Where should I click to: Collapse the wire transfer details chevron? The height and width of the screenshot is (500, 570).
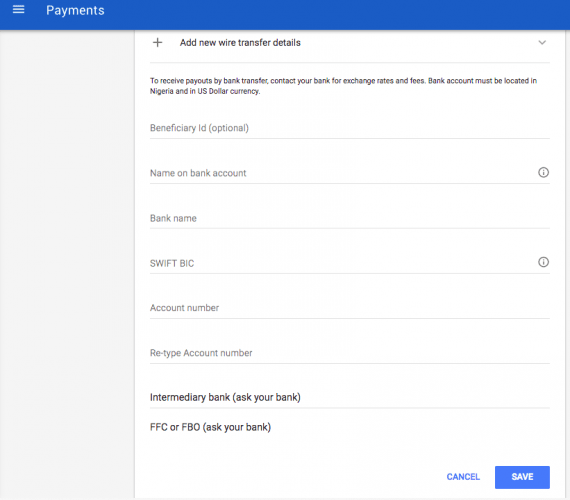pyautogui.click(x=542, y=43)
